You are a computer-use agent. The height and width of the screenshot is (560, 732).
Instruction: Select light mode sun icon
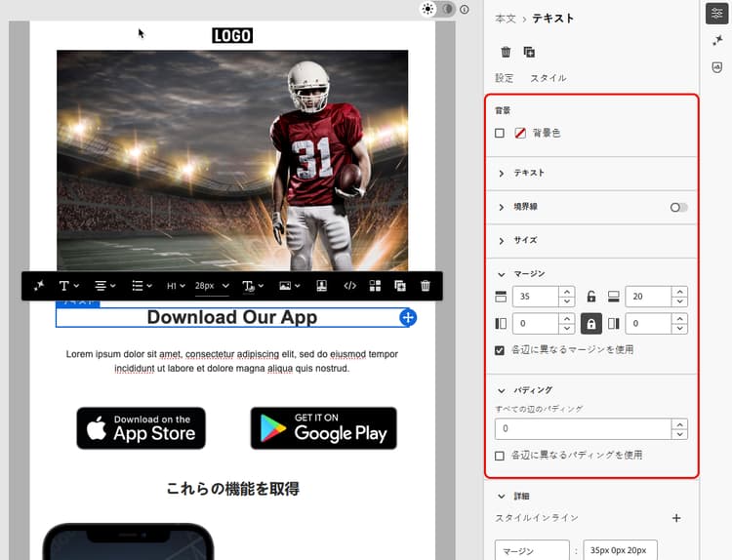[x=427, y=9]
